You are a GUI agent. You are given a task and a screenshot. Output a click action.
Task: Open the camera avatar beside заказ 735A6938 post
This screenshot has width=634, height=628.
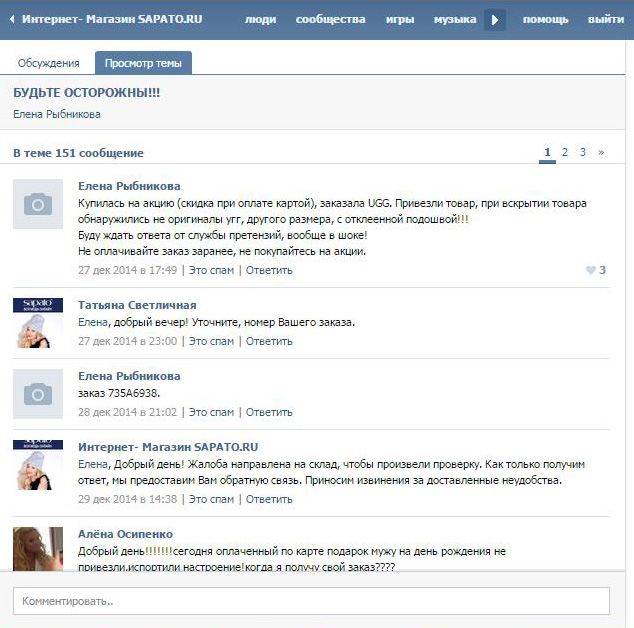(x=38, y=394)
